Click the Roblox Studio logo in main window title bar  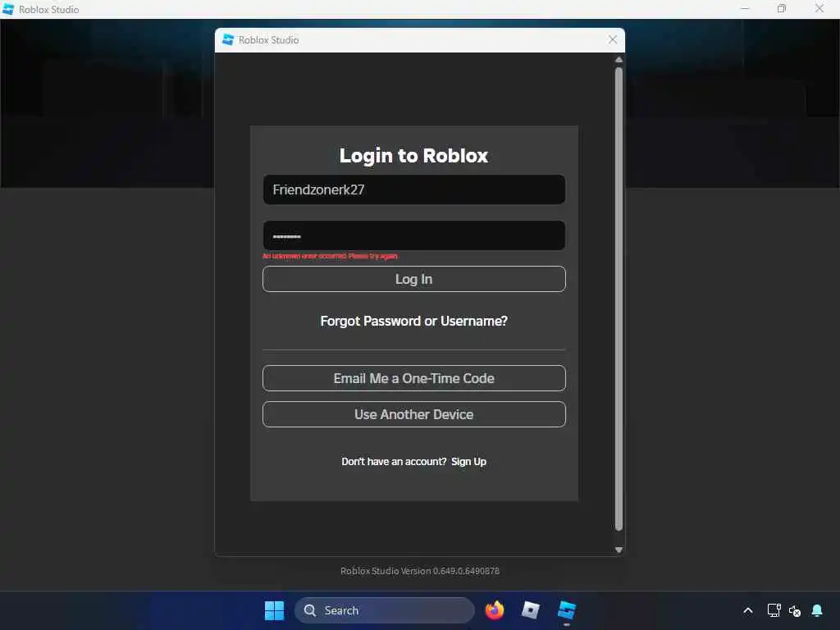(x=8, y=9)
